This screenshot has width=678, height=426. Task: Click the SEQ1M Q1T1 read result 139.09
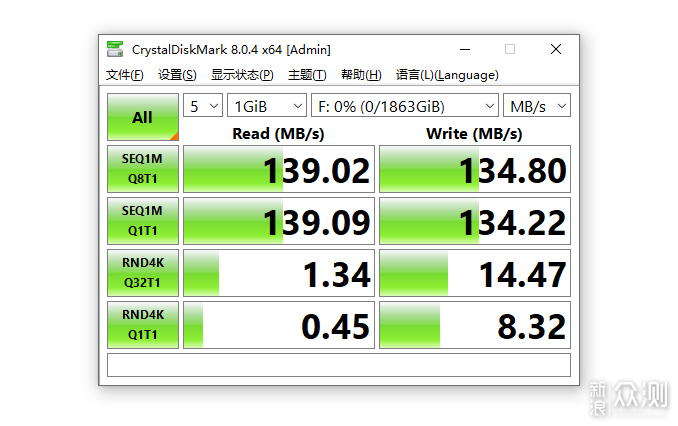(279, 221)
